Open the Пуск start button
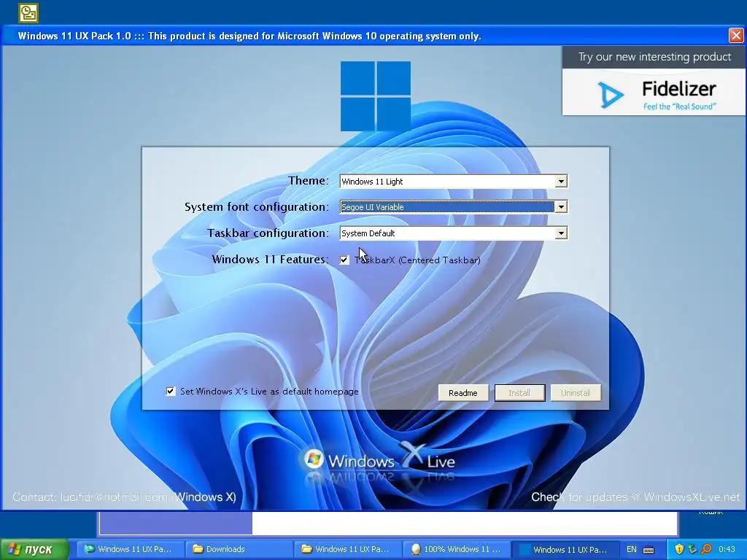This screenshot has height=560, width=747. click(34, 549)
